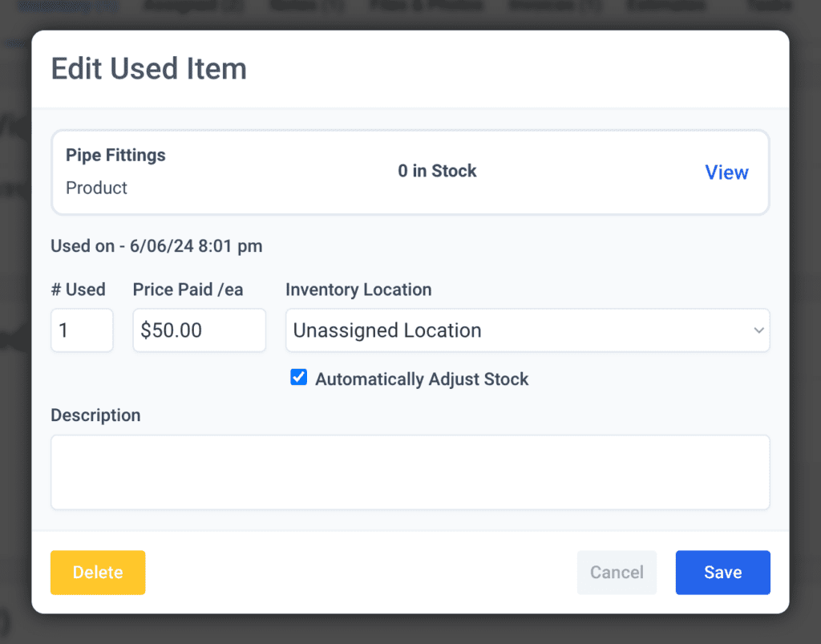
Task: Click the Automatically Adjust Stock label text
Action: click(422, 379)
